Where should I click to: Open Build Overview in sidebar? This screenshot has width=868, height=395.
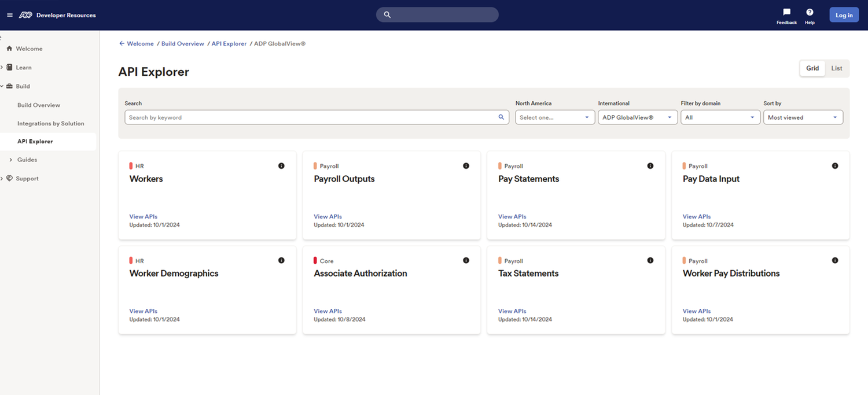point(39,105)
